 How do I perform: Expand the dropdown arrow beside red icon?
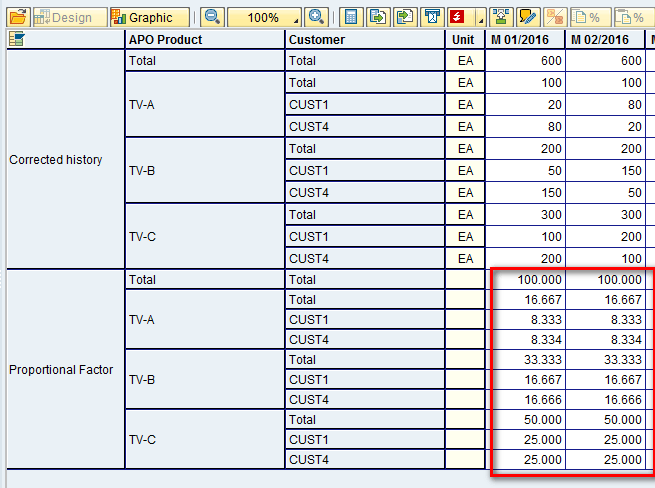[479, 20]
